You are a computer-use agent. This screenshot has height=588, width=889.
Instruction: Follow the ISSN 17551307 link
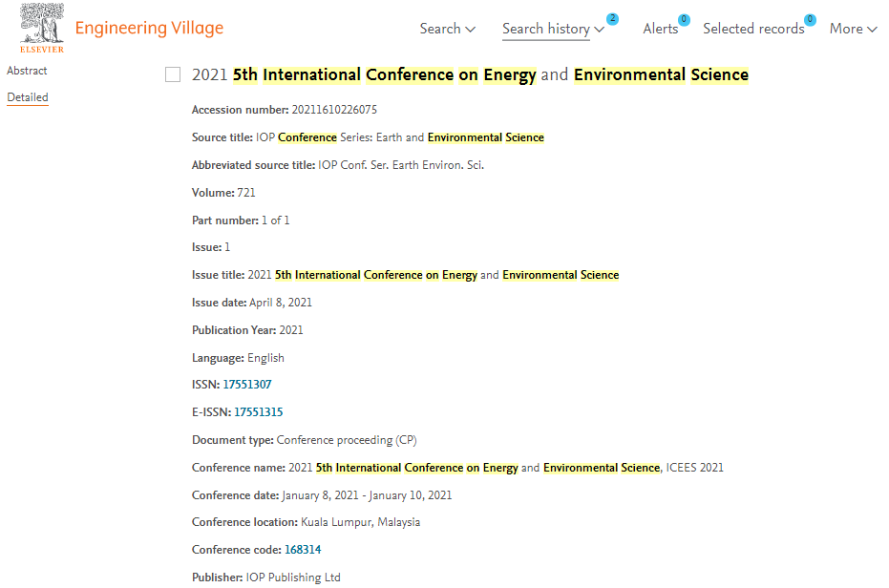(247, 385)
